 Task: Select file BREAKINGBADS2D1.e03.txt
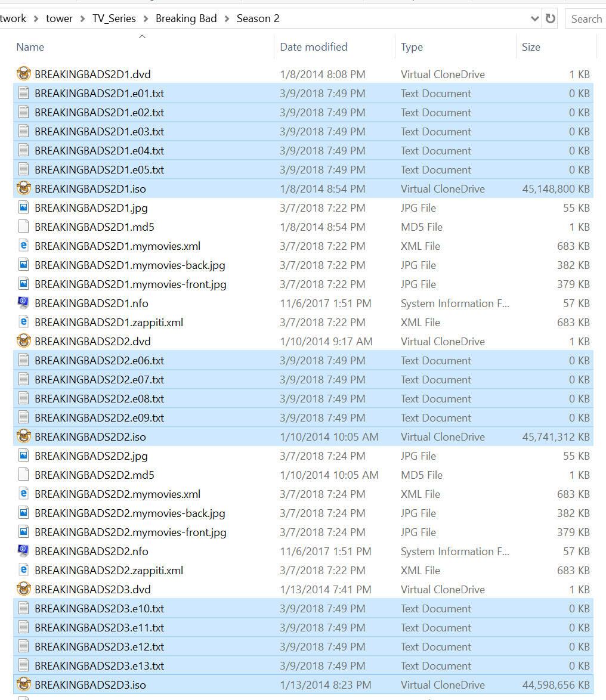point(303,131)
